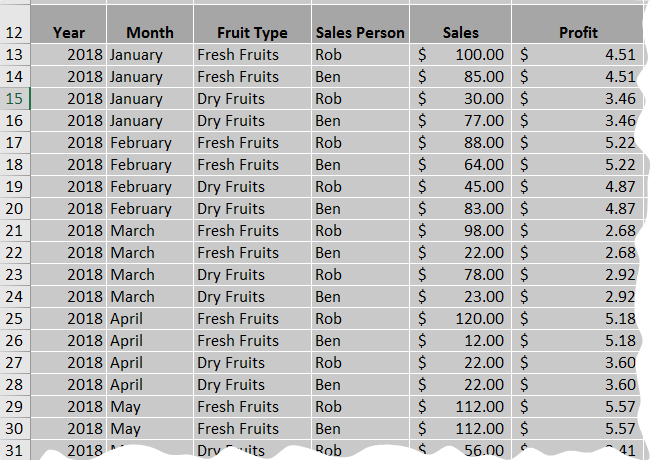Select the cell with sales 120.00
Screen dimensions: 650x460
point(461,319)
